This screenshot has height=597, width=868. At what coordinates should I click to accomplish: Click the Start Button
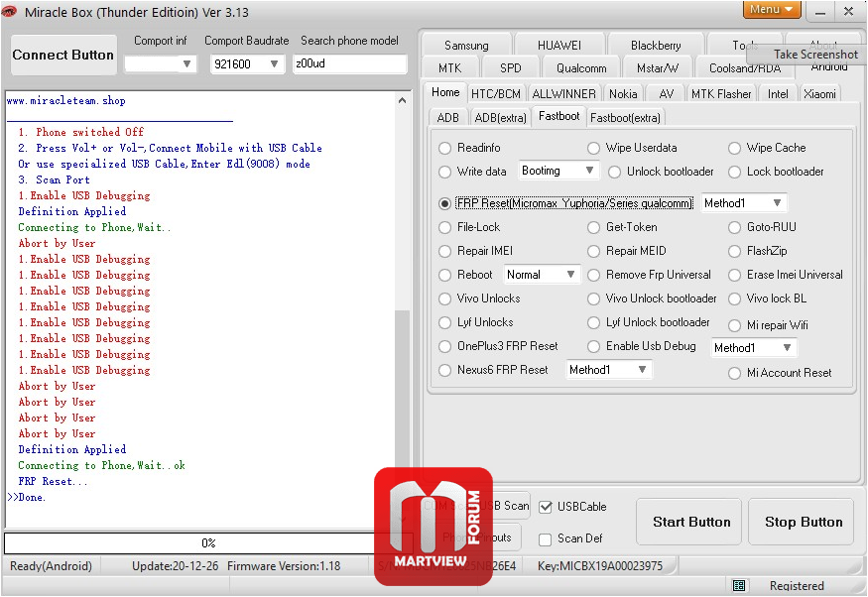pos(689,522)
